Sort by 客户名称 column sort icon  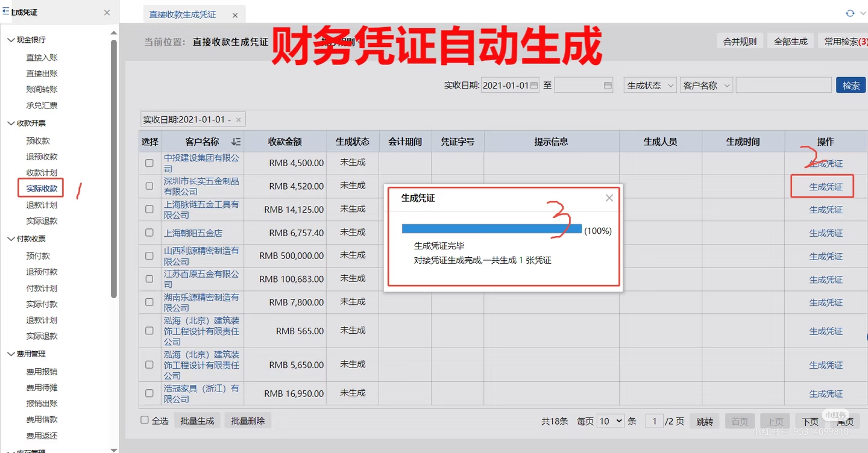(x=236, y=142)
